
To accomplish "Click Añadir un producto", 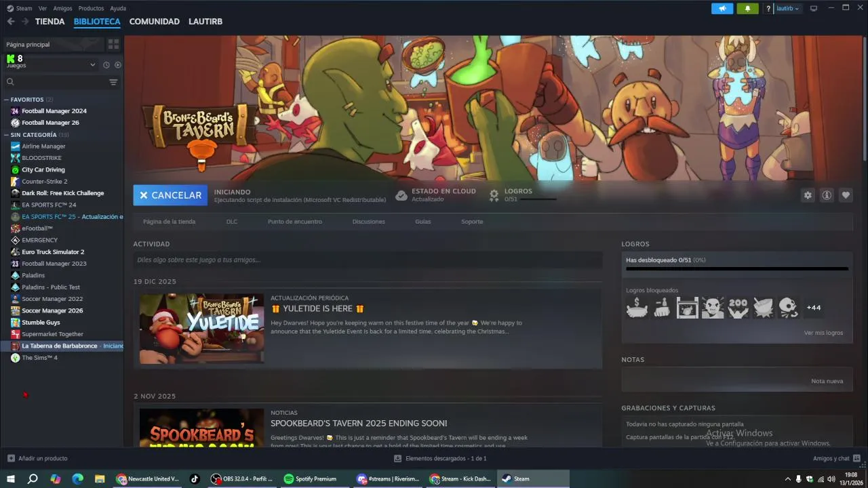I will click(37, 458).
